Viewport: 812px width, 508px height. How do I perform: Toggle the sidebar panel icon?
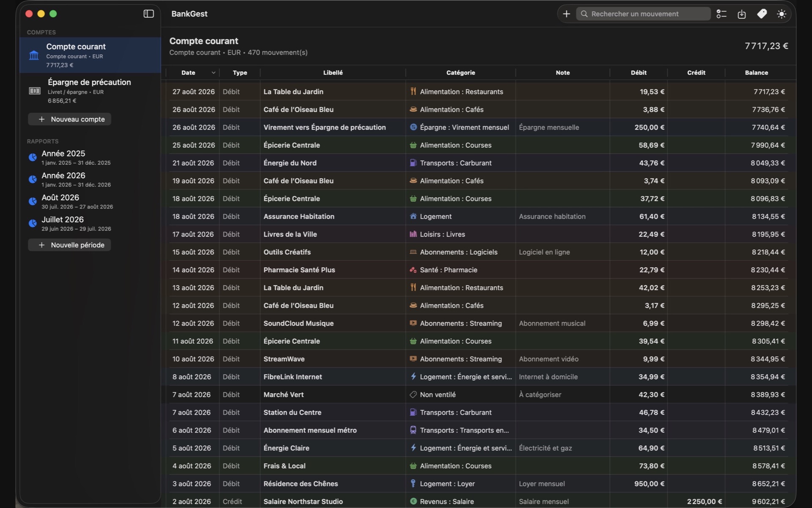148,14
